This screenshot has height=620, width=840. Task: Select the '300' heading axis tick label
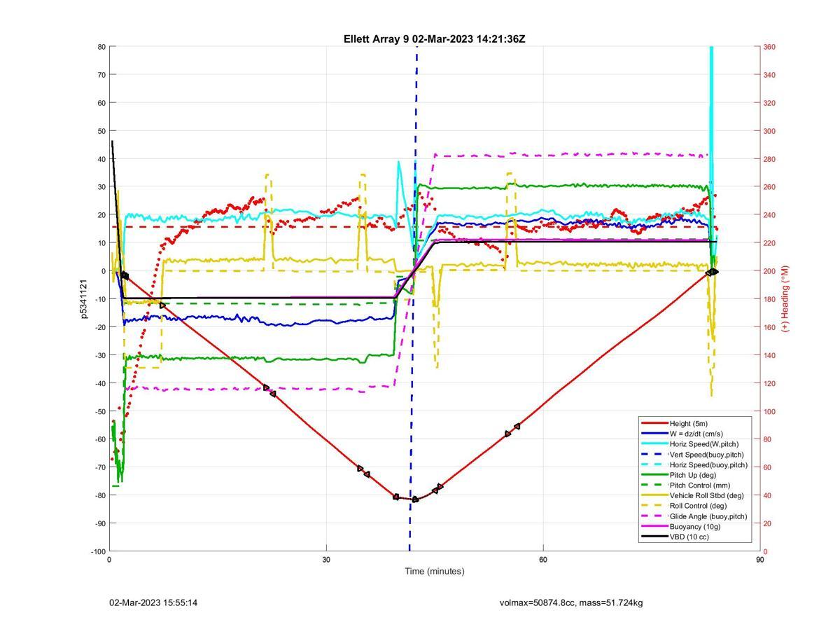click(769, 131)
